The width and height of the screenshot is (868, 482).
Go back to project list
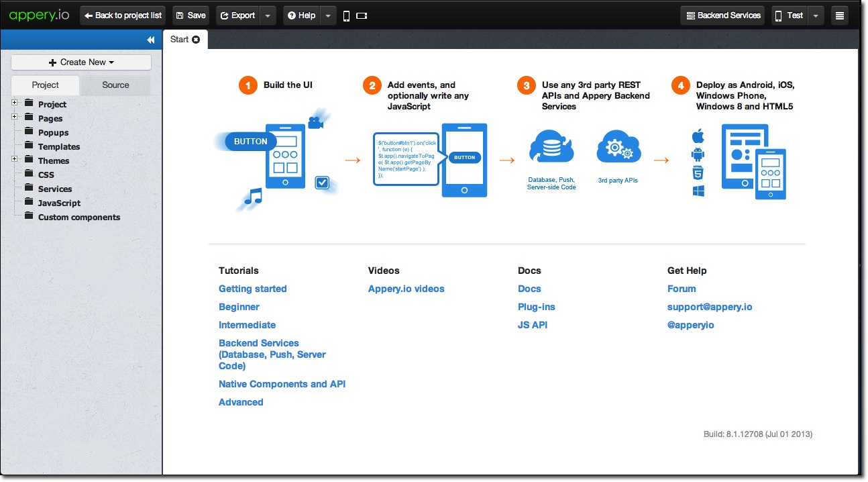click(123, 15)
